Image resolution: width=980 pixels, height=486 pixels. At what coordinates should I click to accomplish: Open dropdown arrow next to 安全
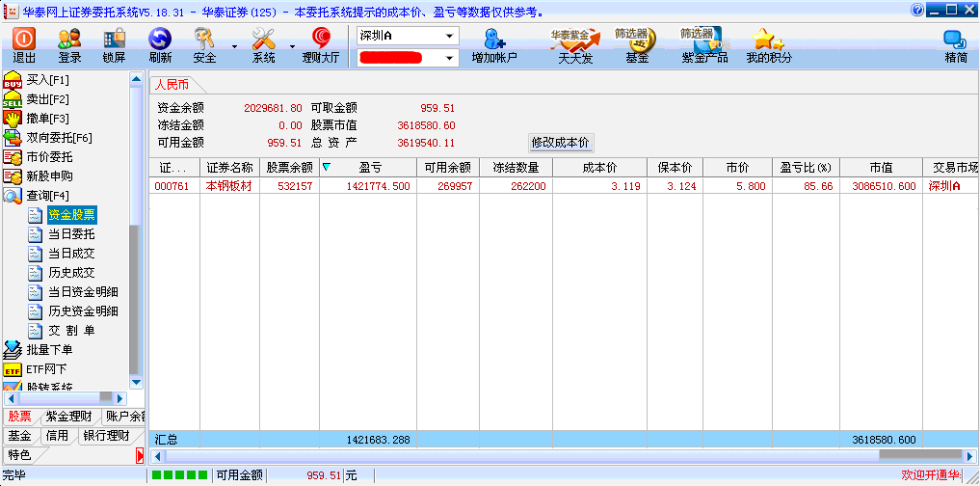[234, 45]
